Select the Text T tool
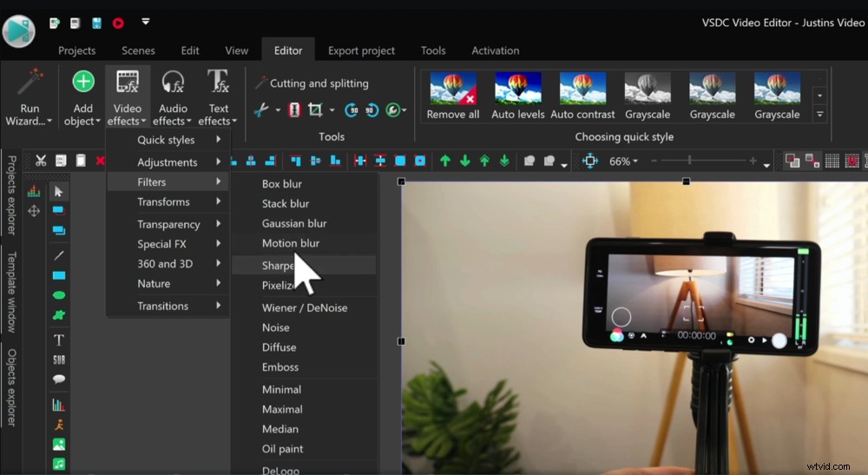The width and height of the screenshot is (868, 475). point(59,340)
